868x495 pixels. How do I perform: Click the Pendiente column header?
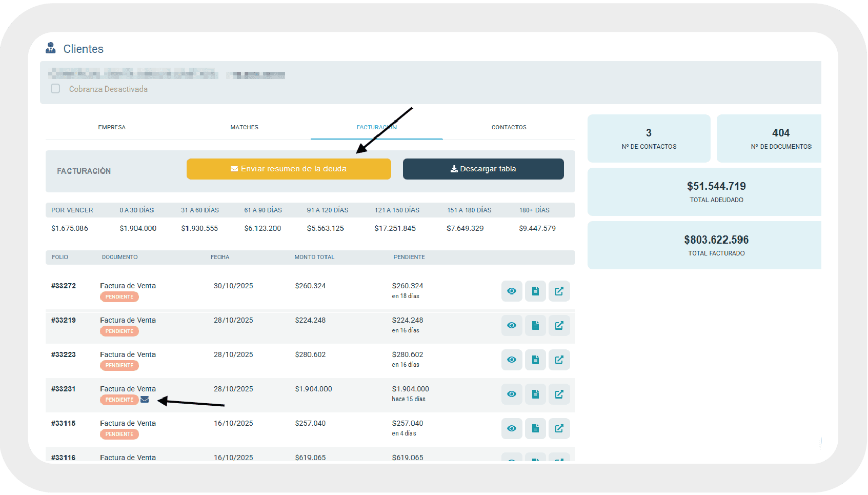point(409,257)
